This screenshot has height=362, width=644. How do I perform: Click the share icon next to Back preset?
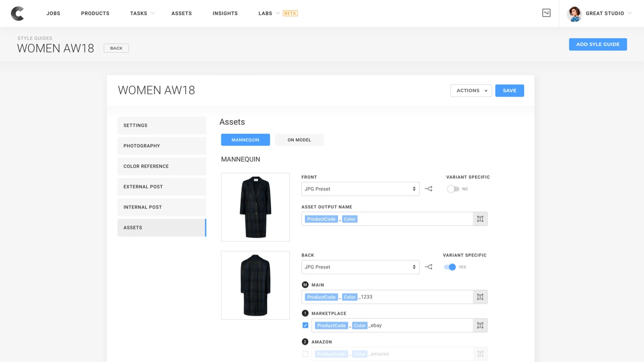[428, 267]
